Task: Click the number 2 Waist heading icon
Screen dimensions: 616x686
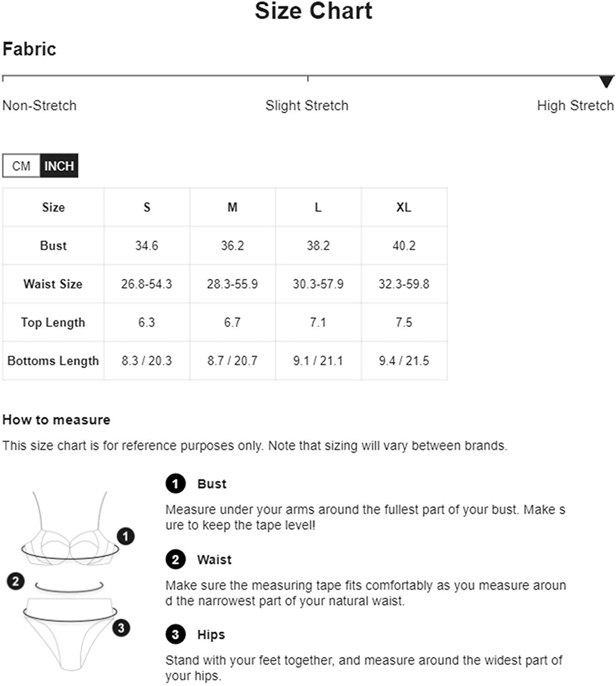Action: (175, 559)
